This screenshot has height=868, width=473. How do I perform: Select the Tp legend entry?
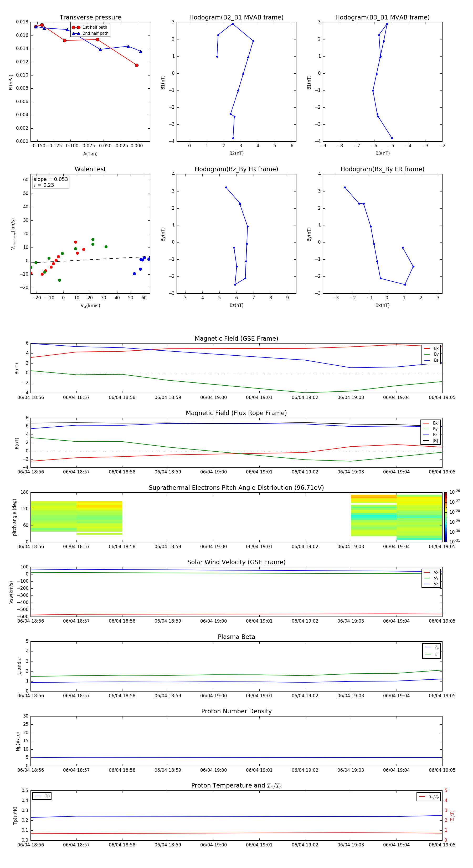42,796
